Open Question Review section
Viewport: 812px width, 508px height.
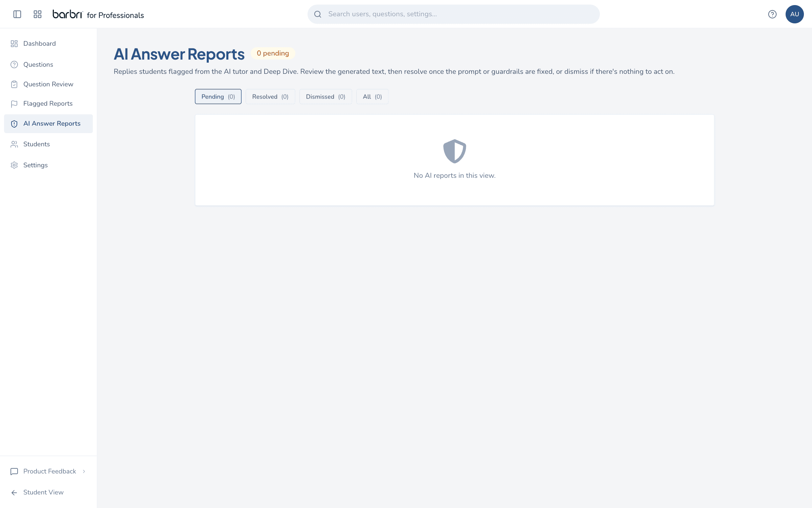click(48, 84)
